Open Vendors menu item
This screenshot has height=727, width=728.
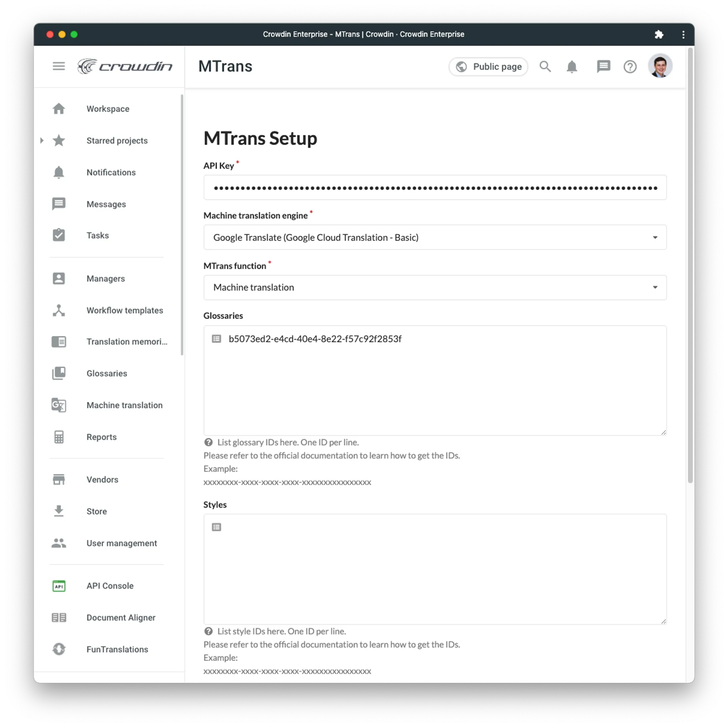click(x=102, y=479)
